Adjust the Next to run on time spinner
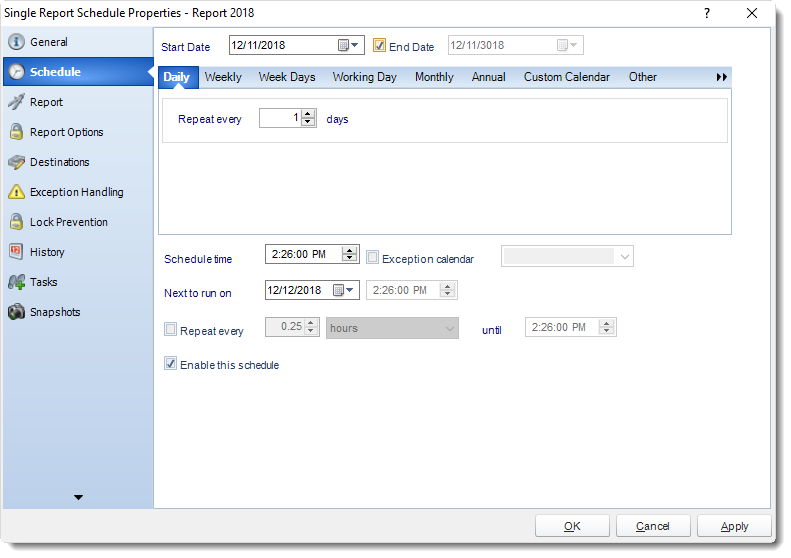 tap(447, 290)
